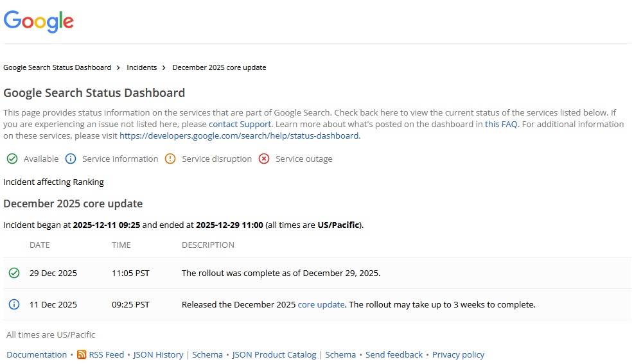Click the Google Search Status Dashboard heading

point(94,93)
